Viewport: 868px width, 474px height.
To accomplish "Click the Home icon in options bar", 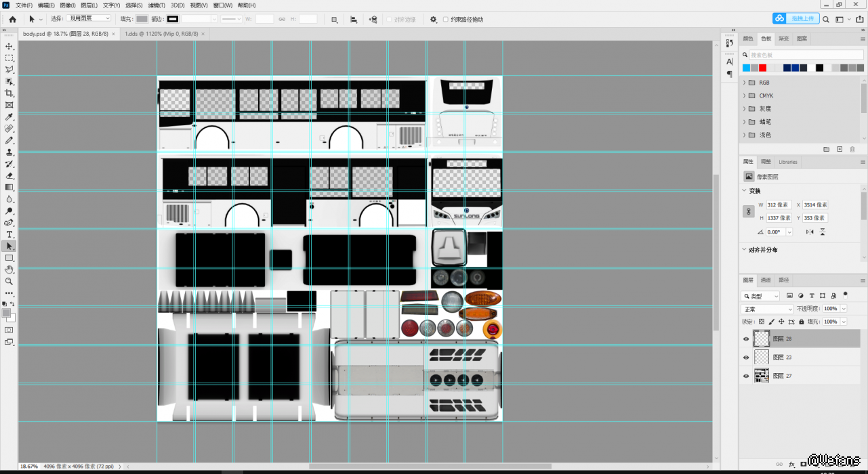I will click(x=12, y=19).
